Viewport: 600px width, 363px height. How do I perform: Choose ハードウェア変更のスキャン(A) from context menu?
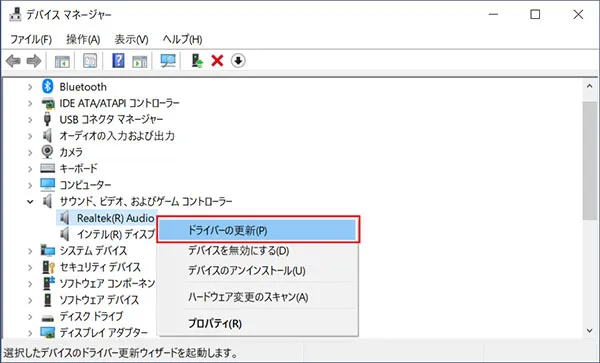[x=258, y=297]
